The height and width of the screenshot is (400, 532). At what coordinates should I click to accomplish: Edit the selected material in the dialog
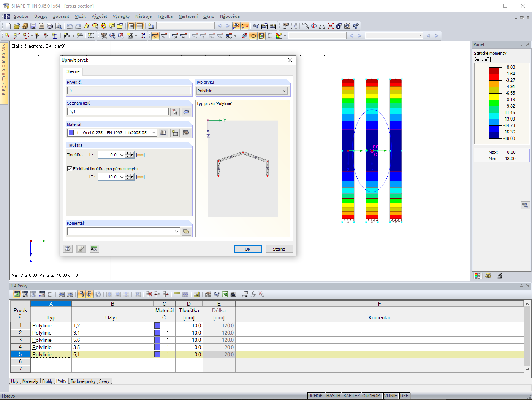coord(186,133)
